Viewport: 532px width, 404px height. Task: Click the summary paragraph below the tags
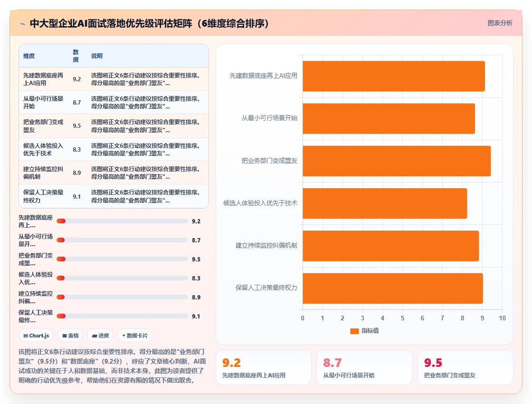pyautogui.click(x=112, y=366)
